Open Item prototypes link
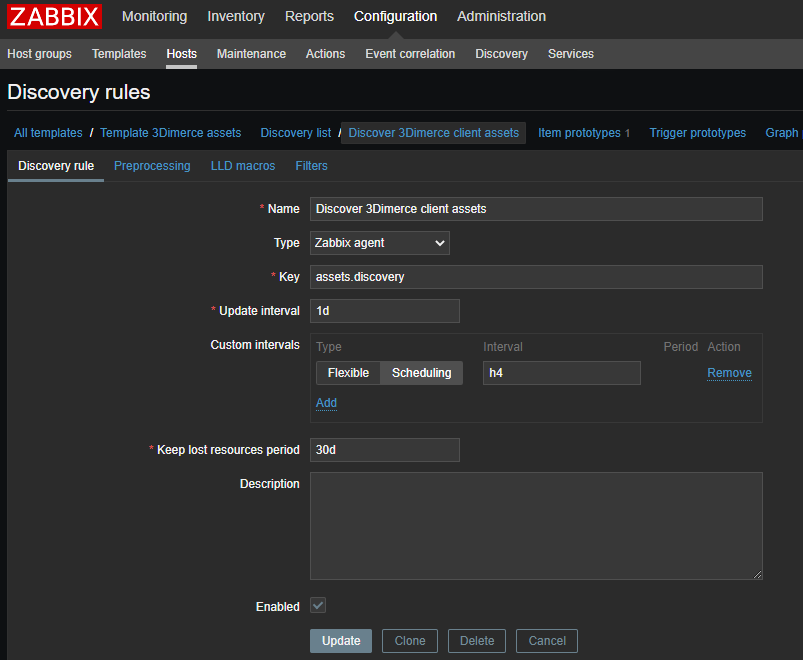Viewport: 803px width, 660px height. click(579, 133)
